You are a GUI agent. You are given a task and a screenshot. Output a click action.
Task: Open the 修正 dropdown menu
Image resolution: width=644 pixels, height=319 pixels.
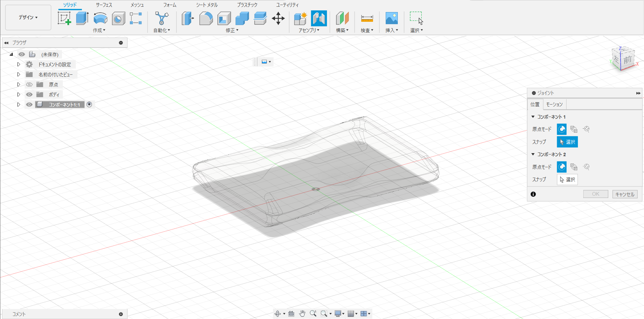tap(232, 30)
